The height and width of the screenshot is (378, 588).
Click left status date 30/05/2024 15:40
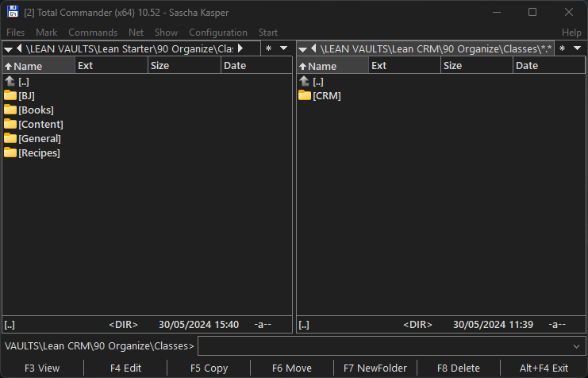198,324
